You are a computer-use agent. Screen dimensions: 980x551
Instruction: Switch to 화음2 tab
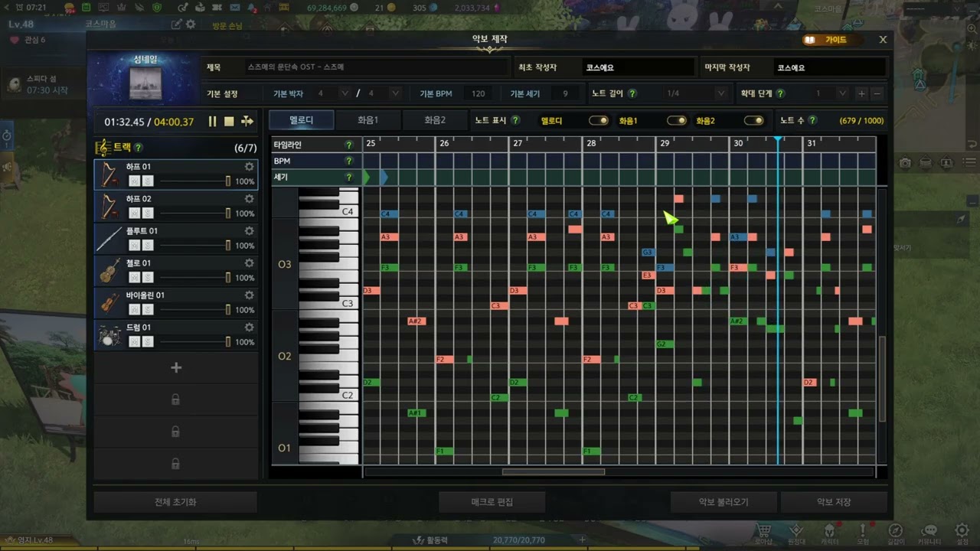[435, 120]
